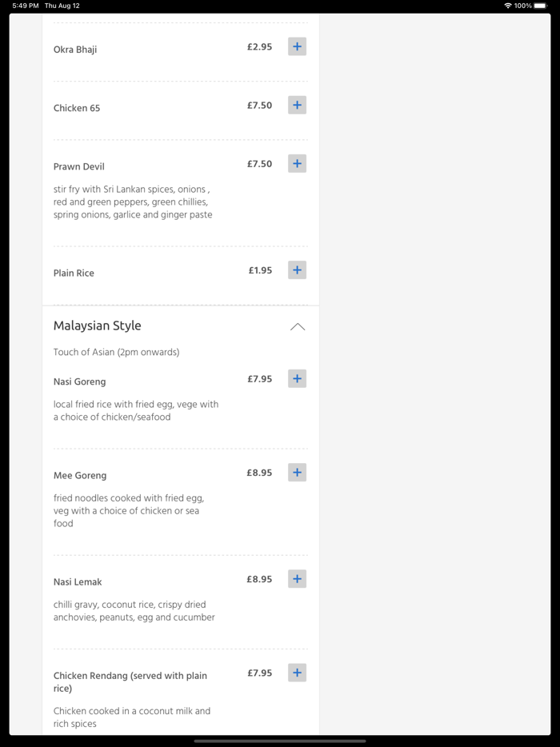Tap the Wi-Fi status icon
This screenshot has width=560, height=747.
(507, 6)
